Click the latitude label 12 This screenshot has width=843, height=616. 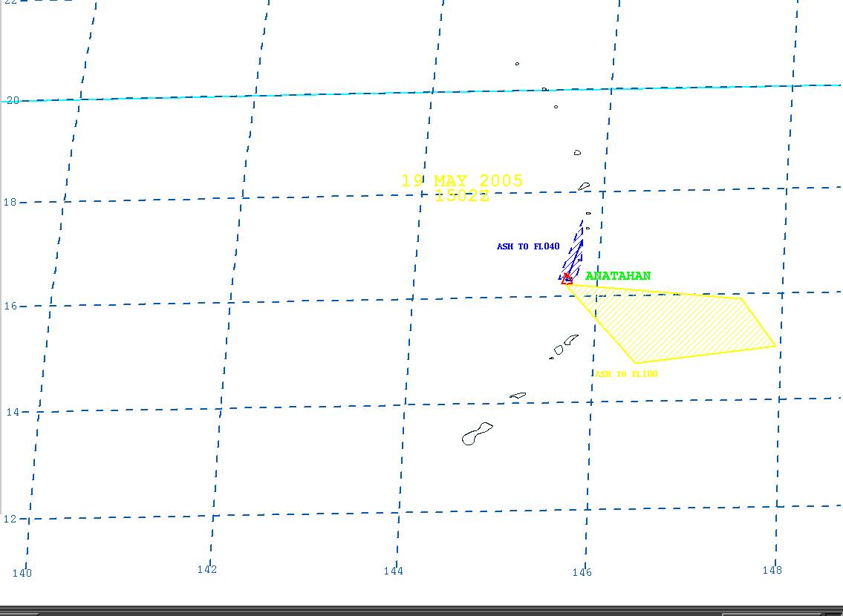point(11,519)
